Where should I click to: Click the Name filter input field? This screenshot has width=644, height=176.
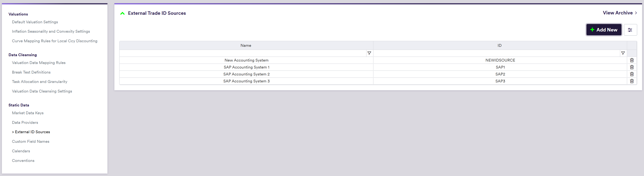242,53
